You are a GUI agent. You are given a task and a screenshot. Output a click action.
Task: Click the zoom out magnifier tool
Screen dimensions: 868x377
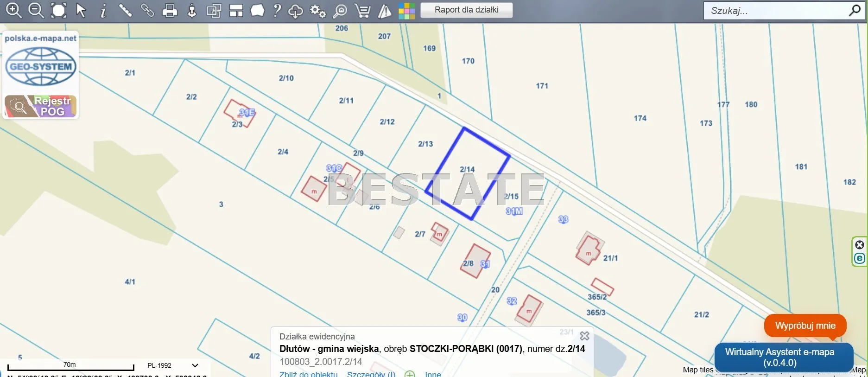(x=36, y=10)
